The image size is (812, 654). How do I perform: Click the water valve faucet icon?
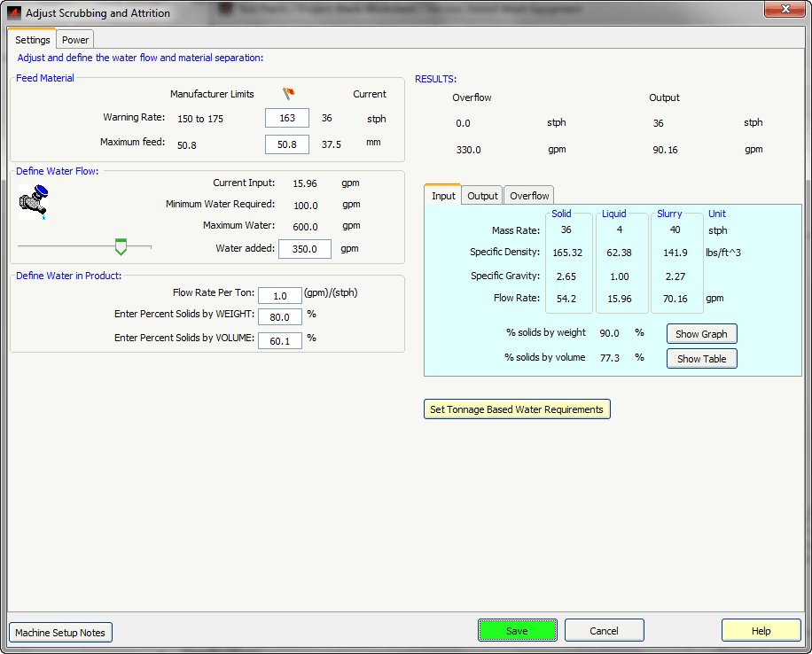[34, 199]
